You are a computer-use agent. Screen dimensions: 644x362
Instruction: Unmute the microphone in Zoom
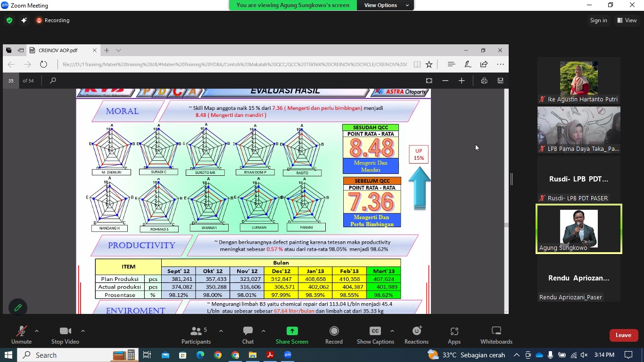coord(21,335)
